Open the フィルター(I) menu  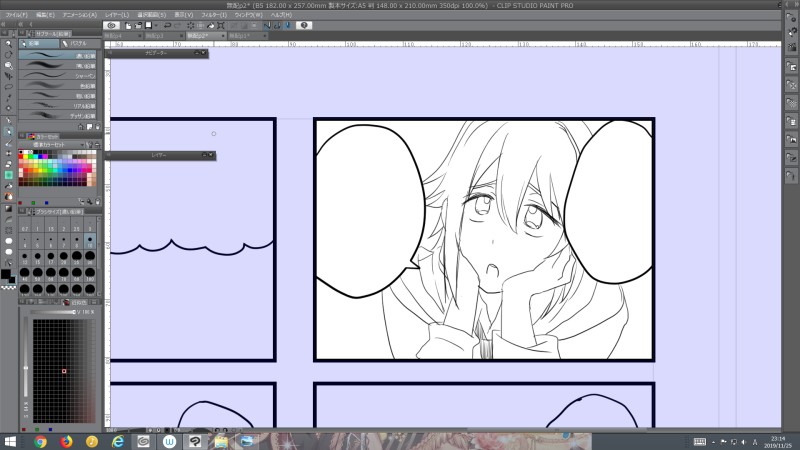tap(214, 15)
